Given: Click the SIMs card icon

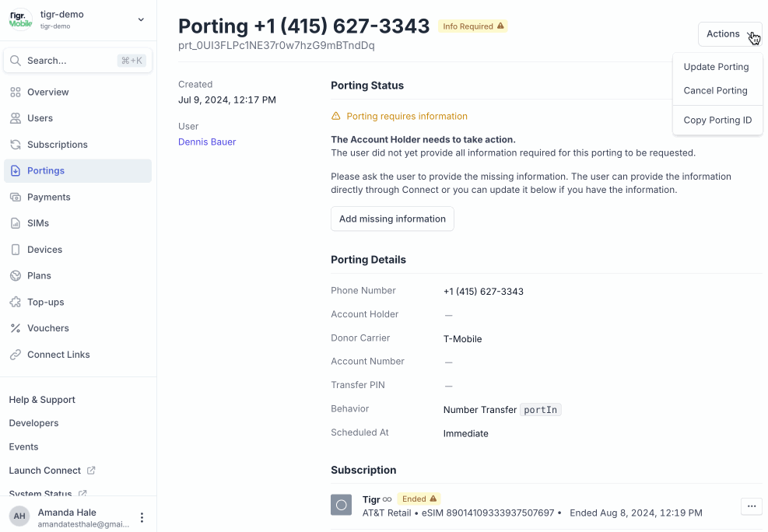Looking at the screenshot, I should click(16, 223).
